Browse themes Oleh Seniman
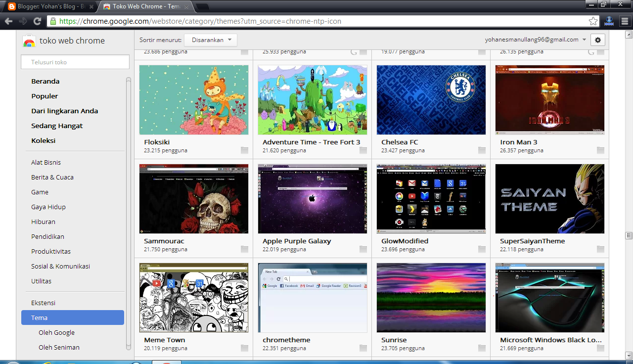Image resolution: width=633 pixels, height=364 pixels. point(60,347)
